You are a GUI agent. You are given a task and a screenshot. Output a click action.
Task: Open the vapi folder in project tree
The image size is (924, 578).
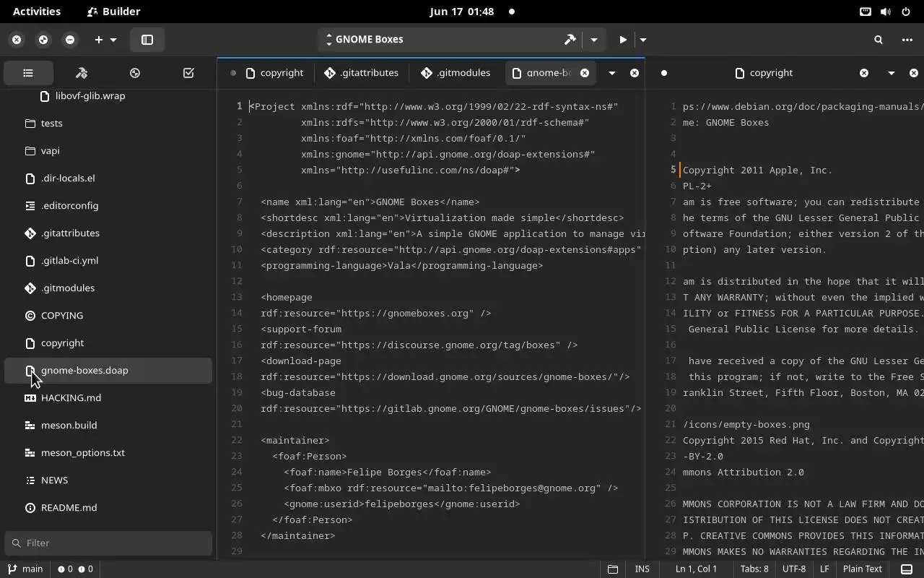click(x=108, y=151)
